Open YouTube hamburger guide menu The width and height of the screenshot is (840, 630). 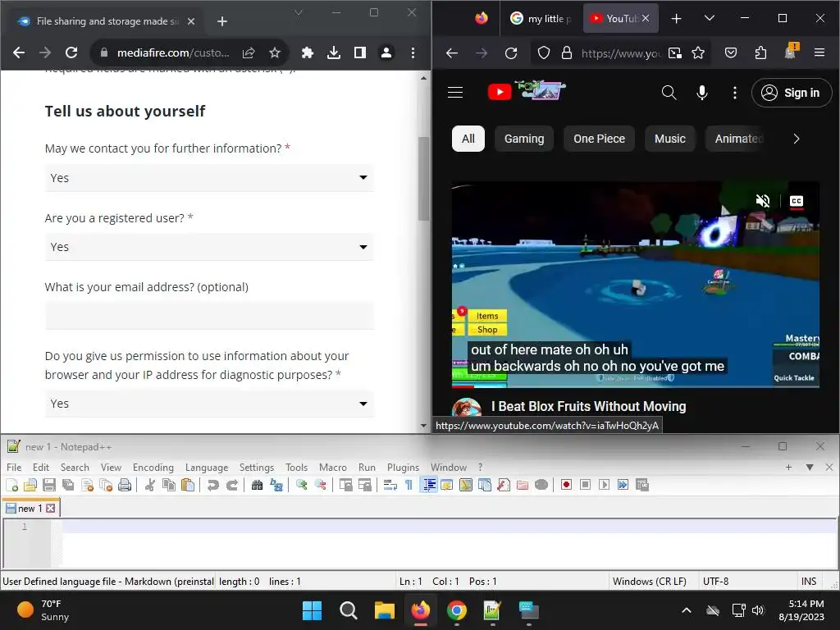click(x=455, y=93)
